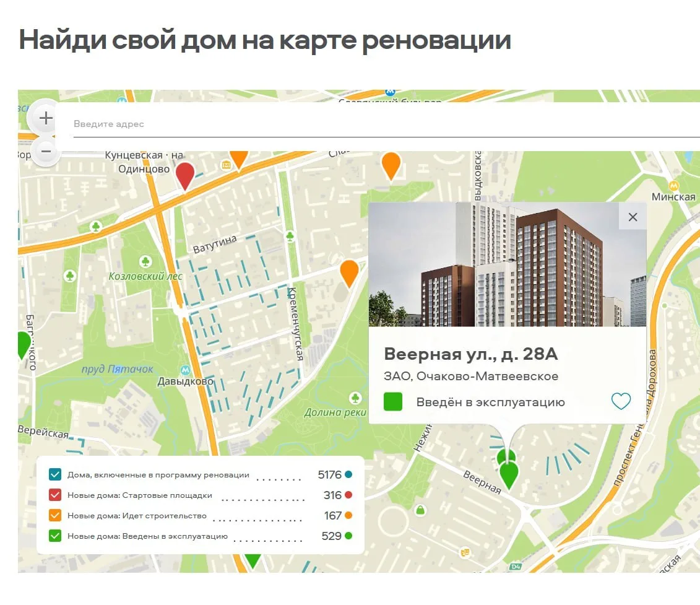The width and height of the screenshot is (700, 605).
Task: Zoom in with the plus map button
Action: (46, 118)
